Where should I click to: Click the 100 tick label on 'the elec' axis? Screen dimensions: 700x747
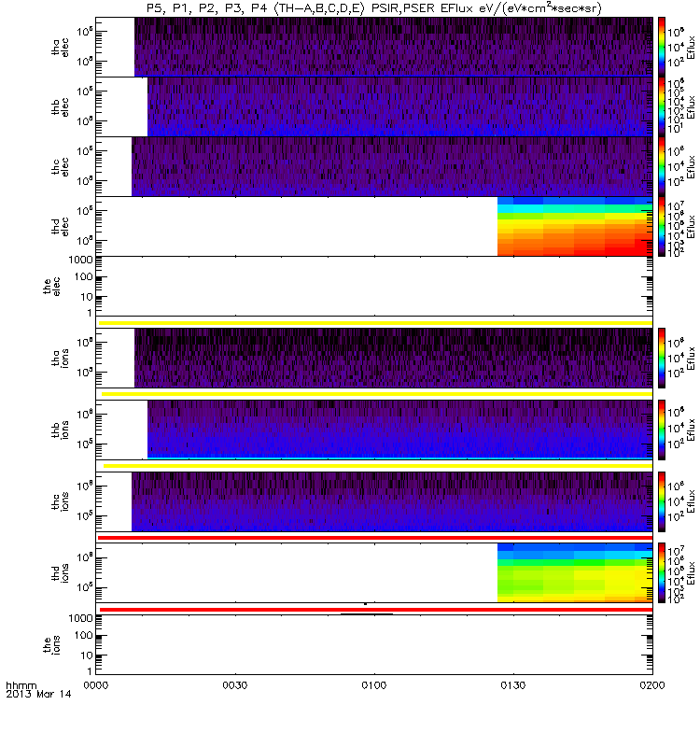pos(83,276)
